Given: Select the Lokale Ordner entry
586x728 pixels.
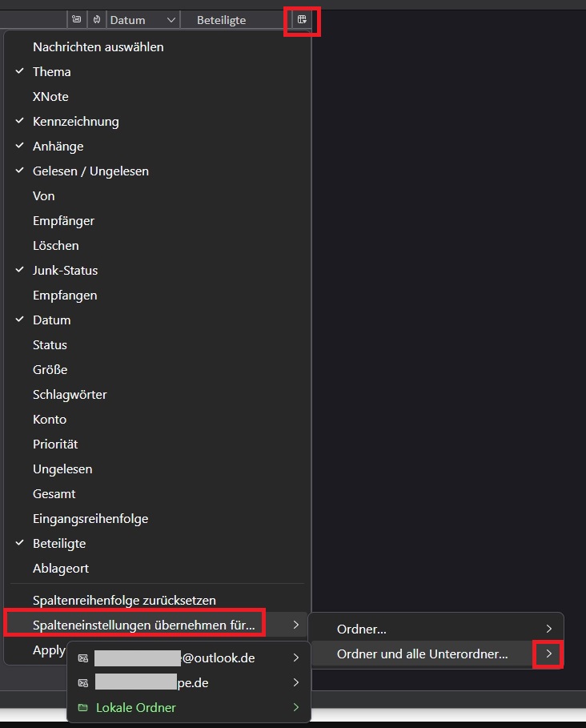Looking at the screenshot, I should [136, 708].
